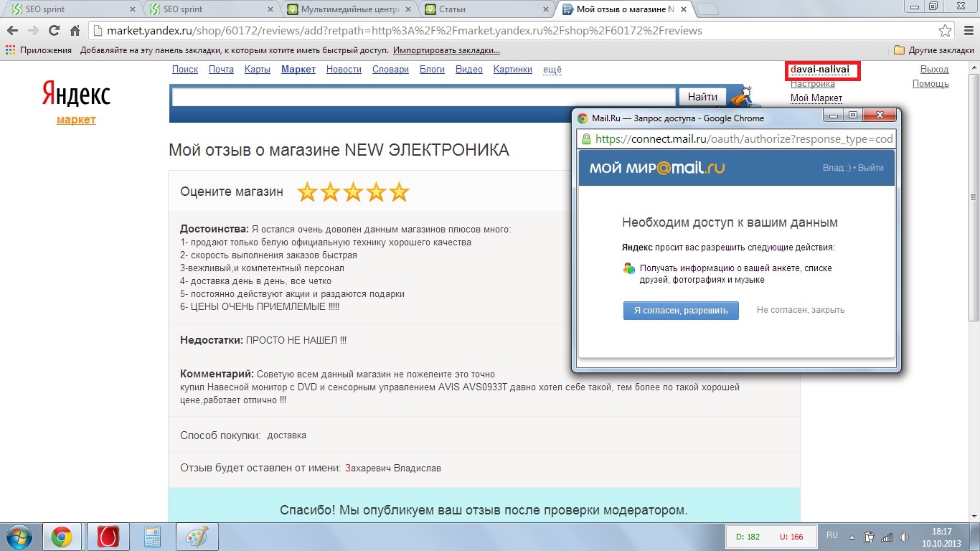Bookmark this page with the star icon
980x551 pixels.
pyautogui.click(x=946, y=31)
